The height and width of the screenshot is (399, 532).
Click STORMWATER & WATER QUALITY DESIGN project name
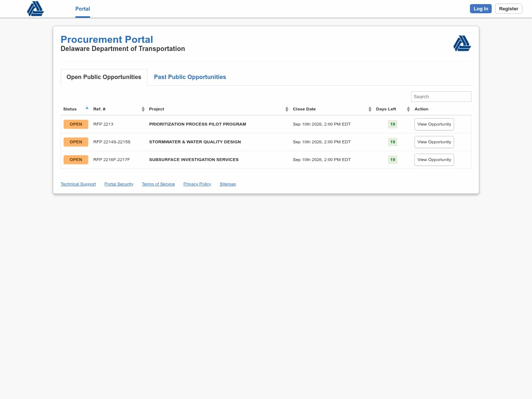[195, 142]
